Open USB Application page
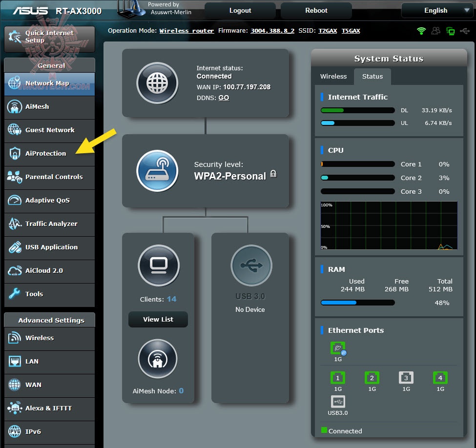 [x=49, y=247]
